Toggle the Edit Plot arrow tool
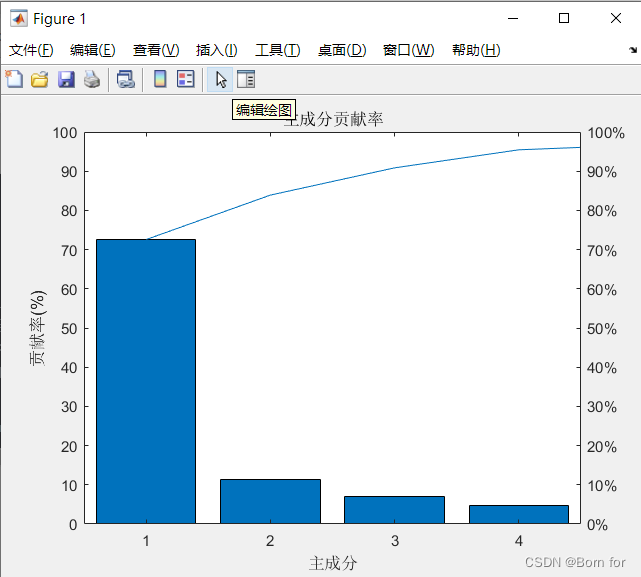This screenshot has width=641, height=577. 220,80
